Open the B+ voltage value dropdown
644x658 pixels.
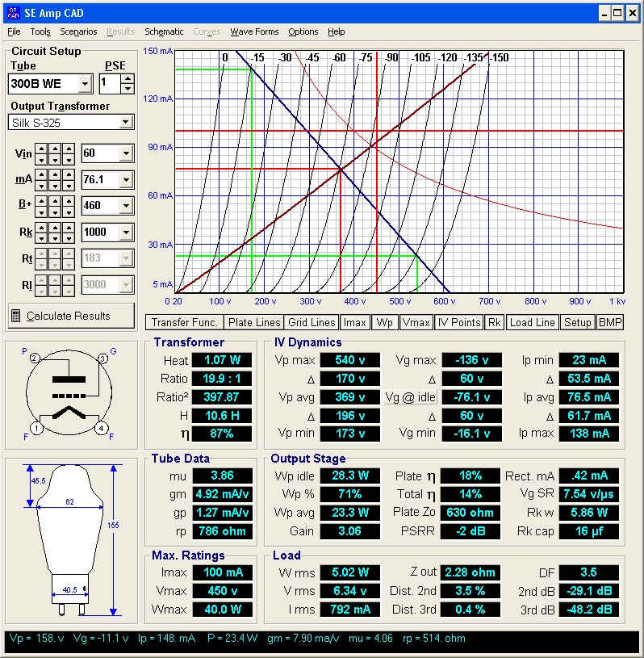(x=125, y=206)
